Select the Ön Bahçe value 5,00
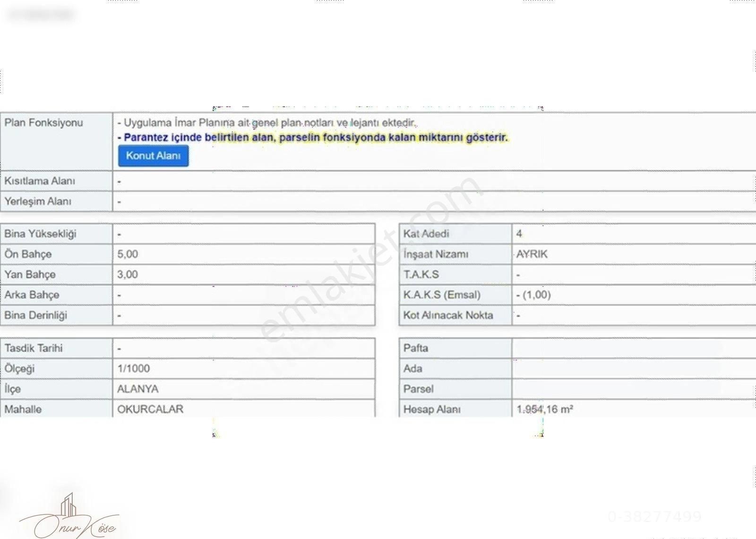Viewport: 756px width, 539px height. (x=128, y=254)
